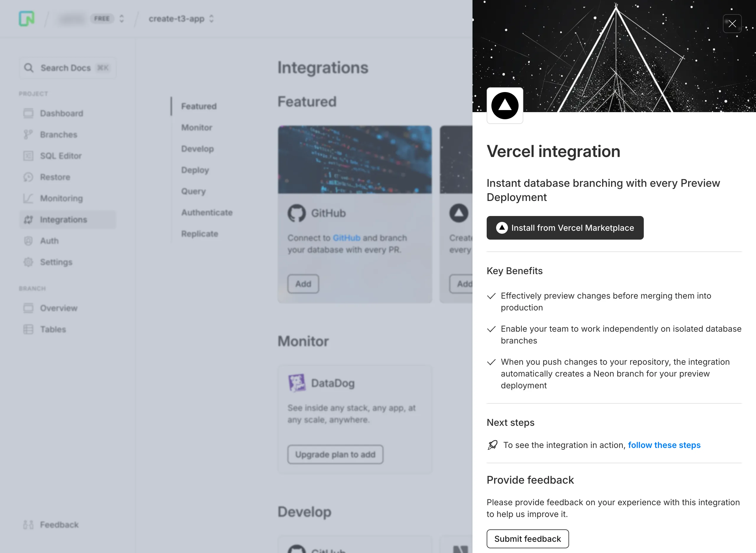Click the GitHub link in card description
This screenshot has width=756, height=553.
pos(346,238)
